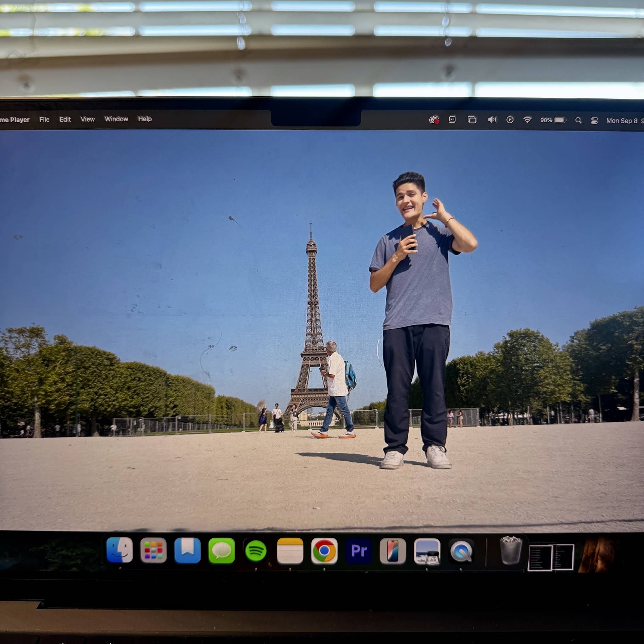Open the Trash in the Dock
This screenshot has width=644, height=644.
(510, 550)
